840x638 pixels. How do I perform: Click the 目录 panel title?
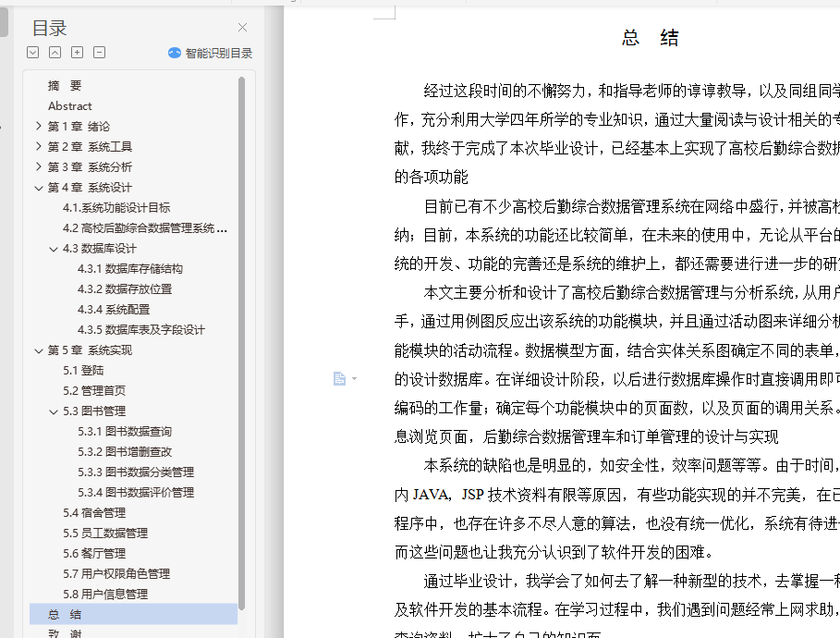point(49,28)
